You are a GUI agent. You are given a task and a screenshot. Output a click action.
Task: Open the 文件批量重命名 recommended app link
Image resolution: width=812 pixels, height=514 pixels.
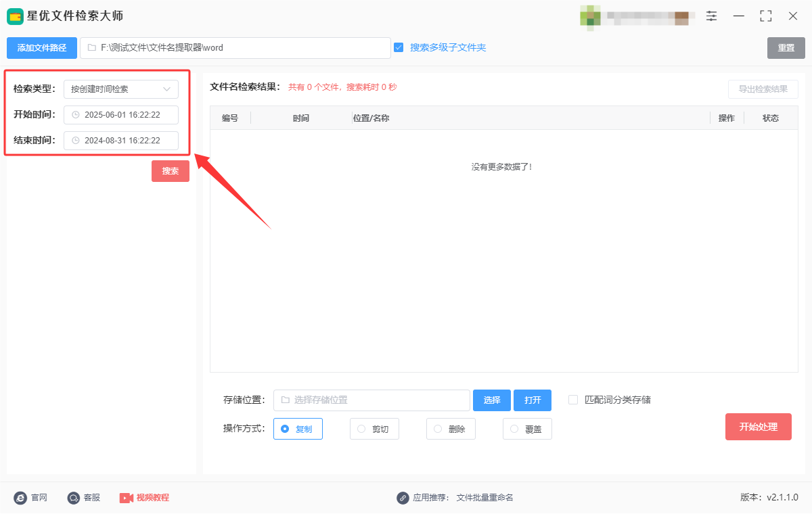point(485,498)
